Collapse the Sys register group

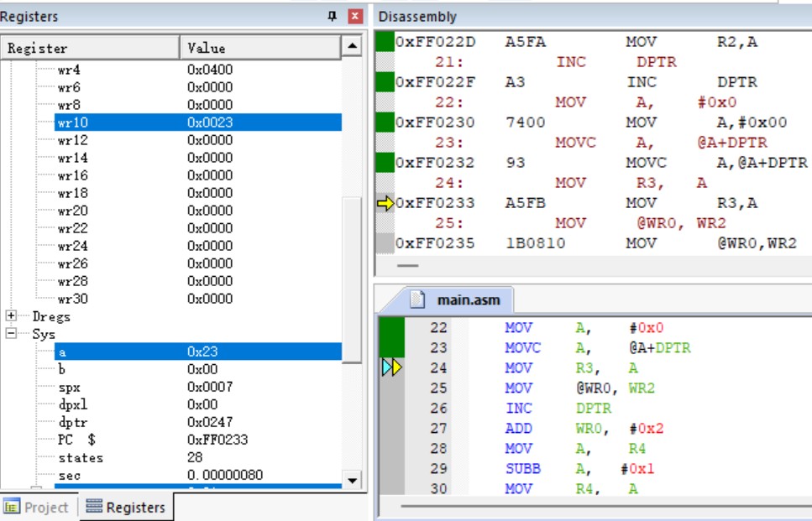[x=11, y=333]
